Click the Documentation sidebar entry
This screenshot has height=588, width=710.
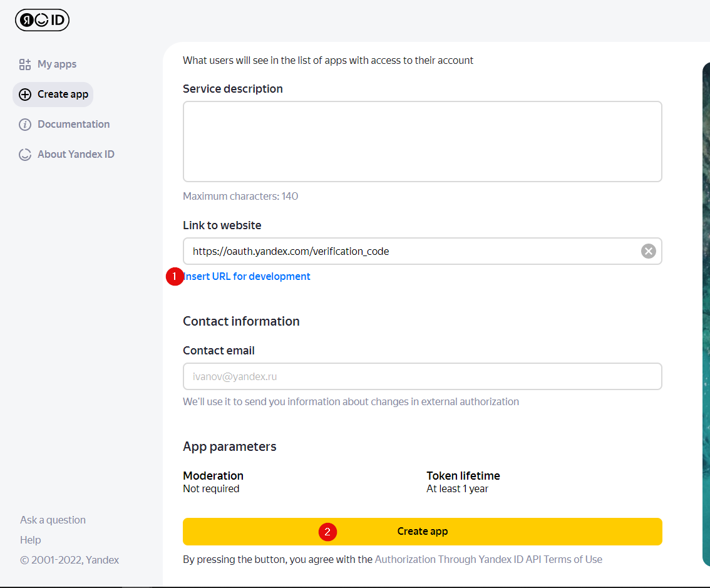click(x=73, y=124)
